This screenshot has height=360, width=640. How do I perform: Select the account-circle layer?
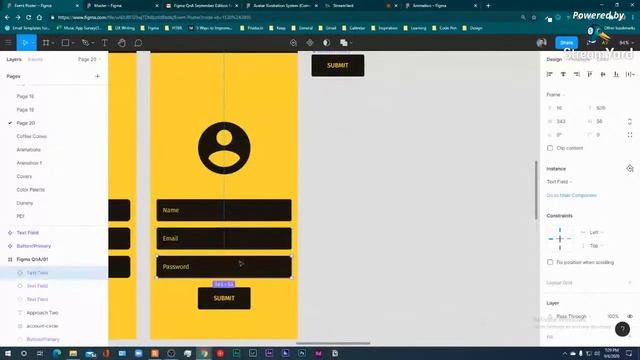42,326
